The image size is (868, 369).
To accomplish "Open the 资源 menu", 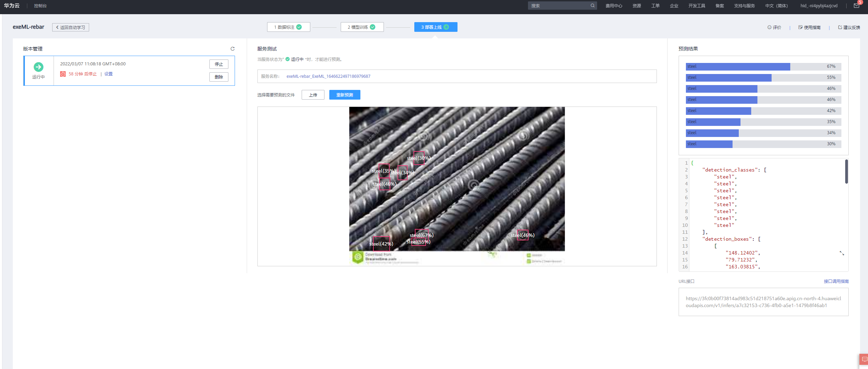I will (x=636, y=6).
